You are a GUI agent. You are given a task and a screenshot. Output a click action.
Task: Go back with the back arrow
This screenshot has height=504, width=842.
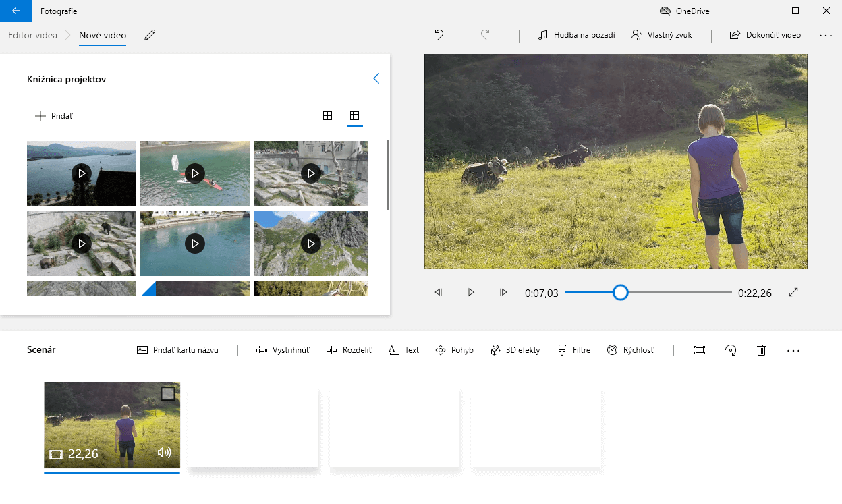click(x=16, y=11)
